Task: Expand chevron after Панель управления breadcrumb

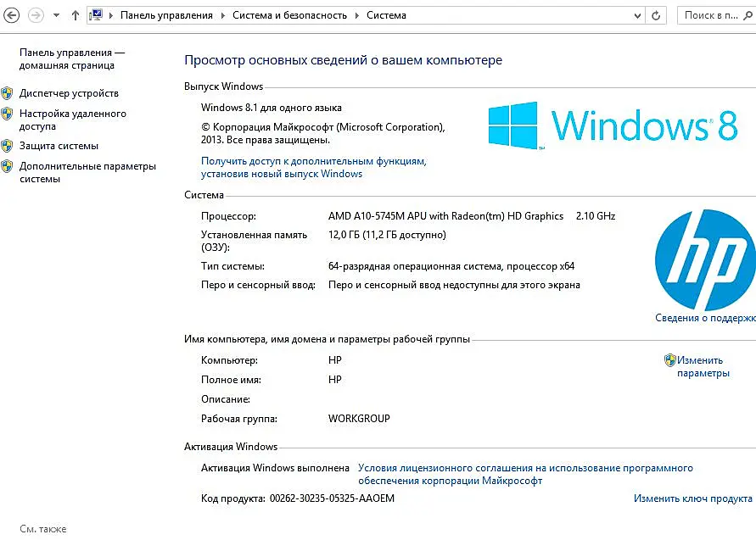Action: (223, 15)
